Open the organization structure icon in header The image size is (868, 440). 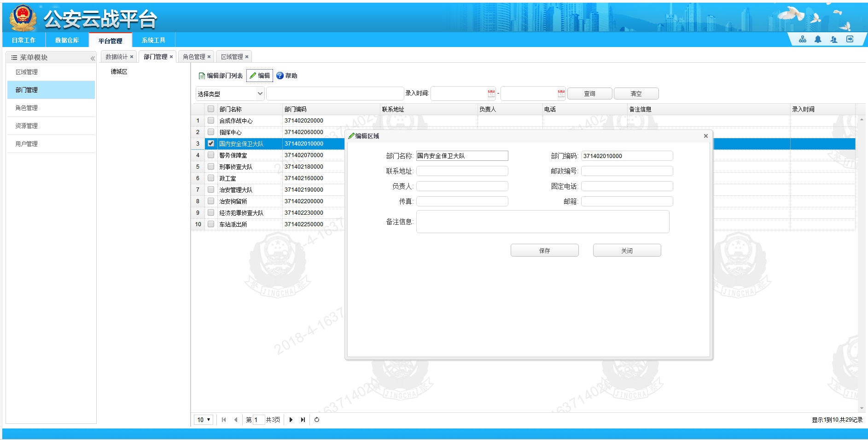[x=803, y=40]
